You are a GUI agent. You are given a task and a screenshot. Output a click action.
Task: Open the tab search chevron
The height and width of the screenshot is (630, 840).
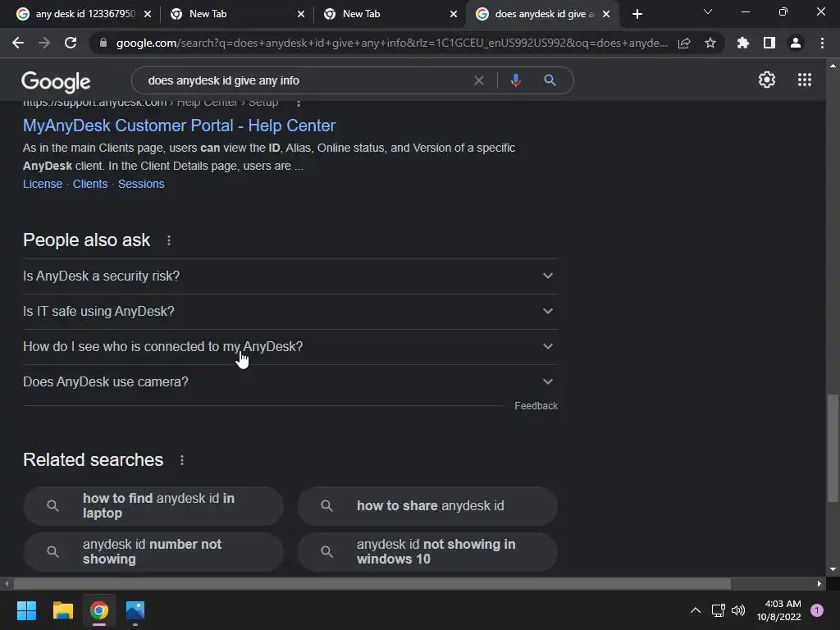click(x=708, y=11)
